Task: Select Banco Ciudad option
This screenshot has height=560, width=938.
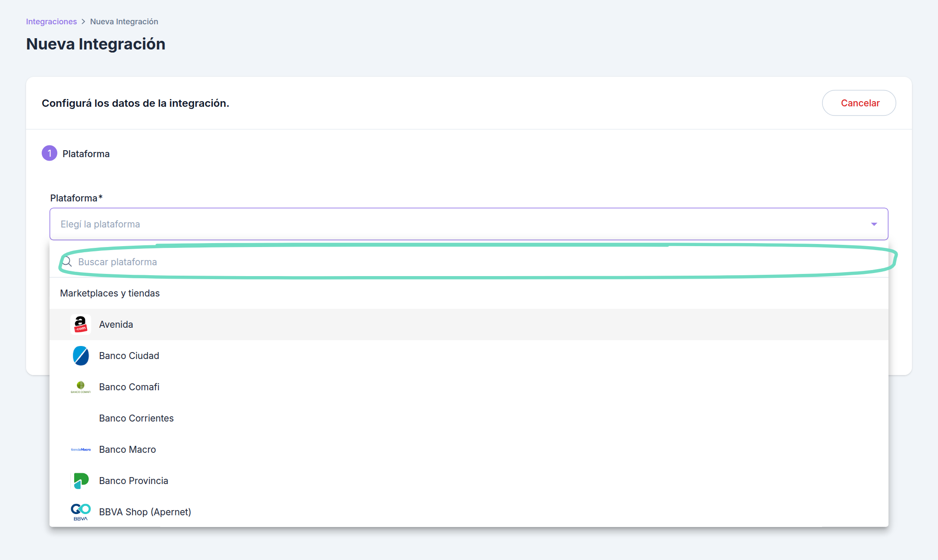Action: pyautogui.click(x=469, y=356)
